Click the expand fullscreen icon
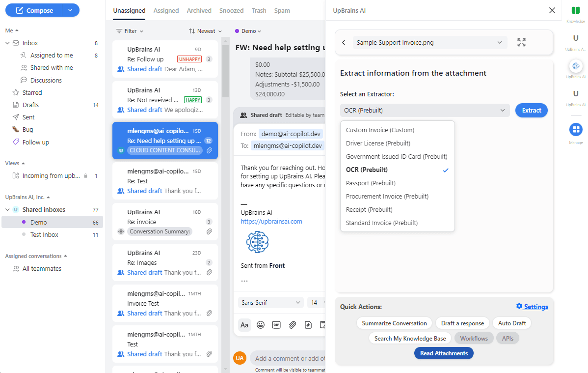This screenshot has height=373, width=588. click(x=521, y=42)
